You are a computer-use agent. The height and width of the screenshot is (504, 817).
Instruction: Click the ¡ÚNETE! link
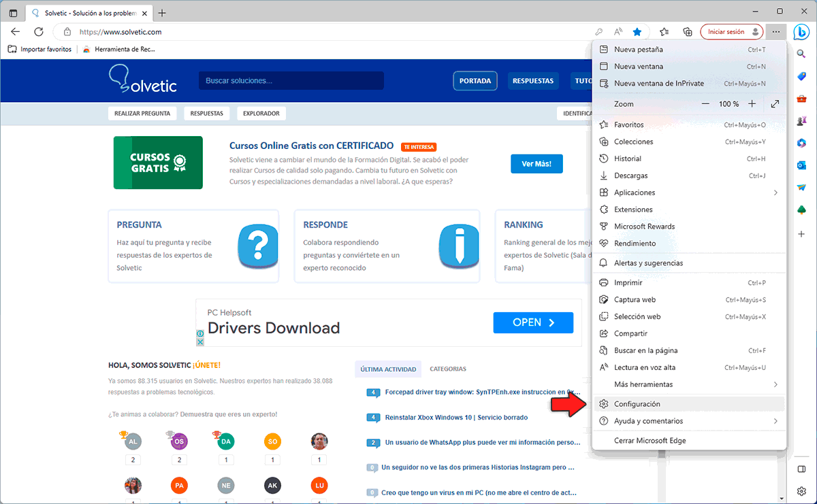click(207, 365)
